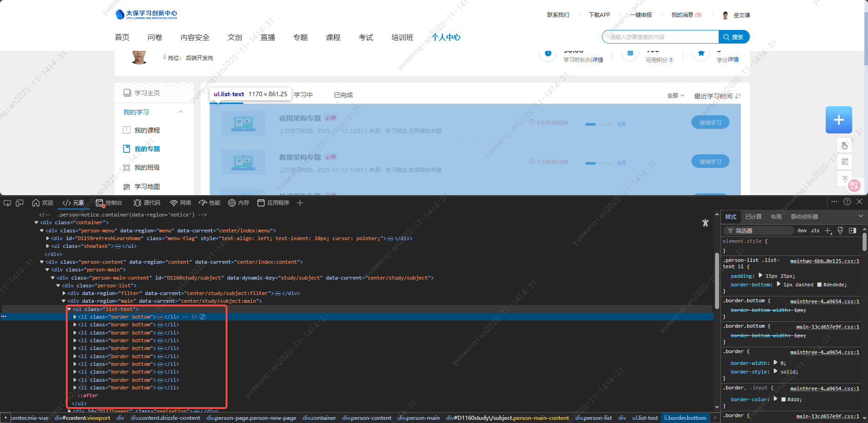Image resolution: width=868 pixels, height=423 pixels.
Task: Toggle the :hov element state pane
Action: click(x=801, y=231)
